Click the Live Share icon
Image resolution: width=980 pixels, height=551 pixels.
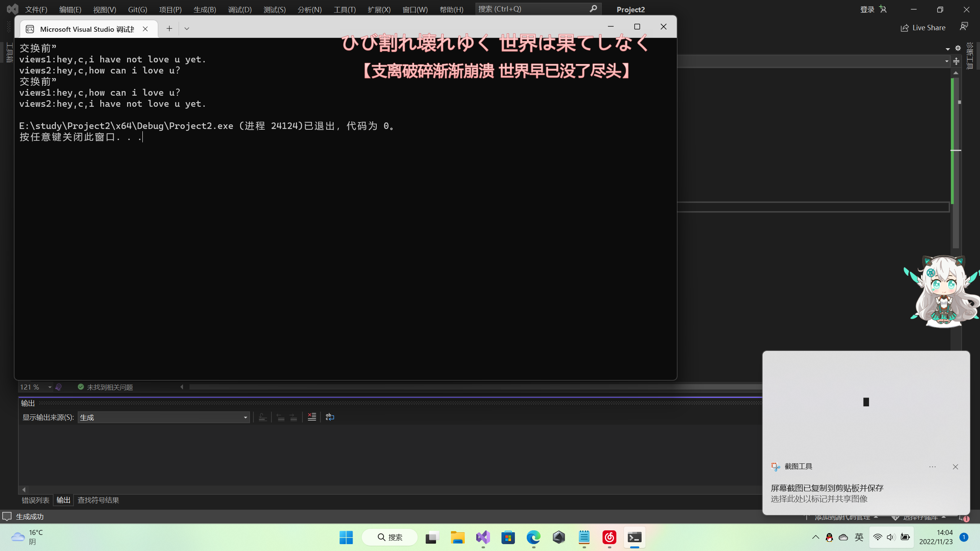click(905, 28)
